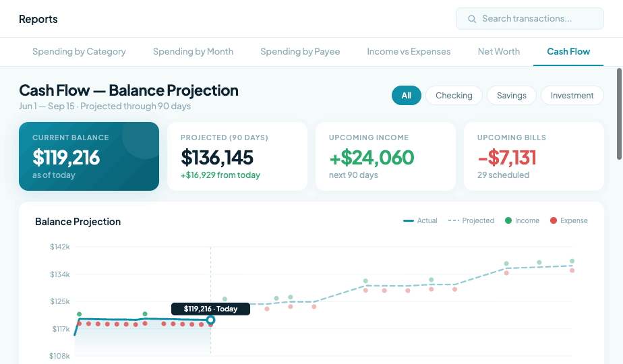
Task: Toggle the Actual series legend
Action: pos(420,220)
